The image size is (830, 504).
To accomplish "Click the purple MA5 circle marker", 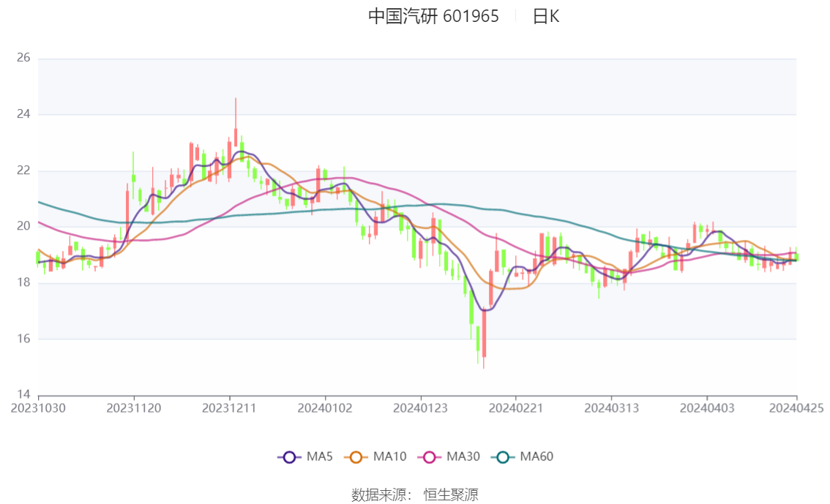I will tap(289, 457).
